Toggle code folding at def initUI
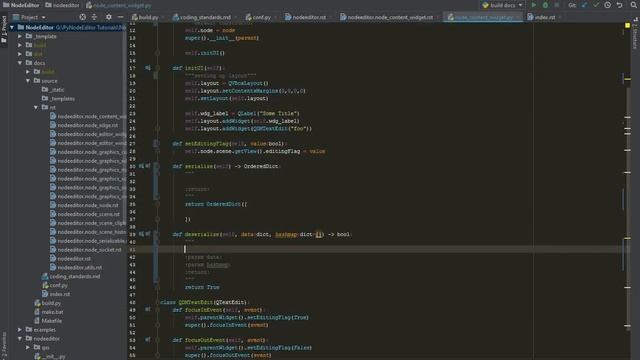 click(157, 68)
